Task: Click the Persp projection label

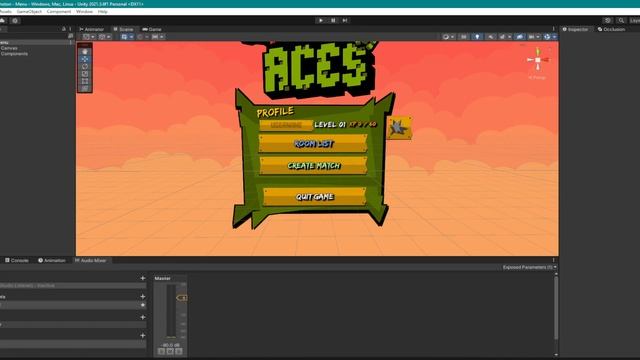Action: pyautogui.click(x=537, y=77)
